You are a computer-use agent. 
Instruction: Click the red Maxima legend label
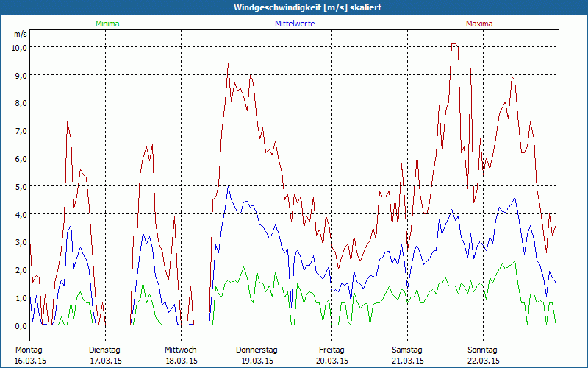[480, 24]
